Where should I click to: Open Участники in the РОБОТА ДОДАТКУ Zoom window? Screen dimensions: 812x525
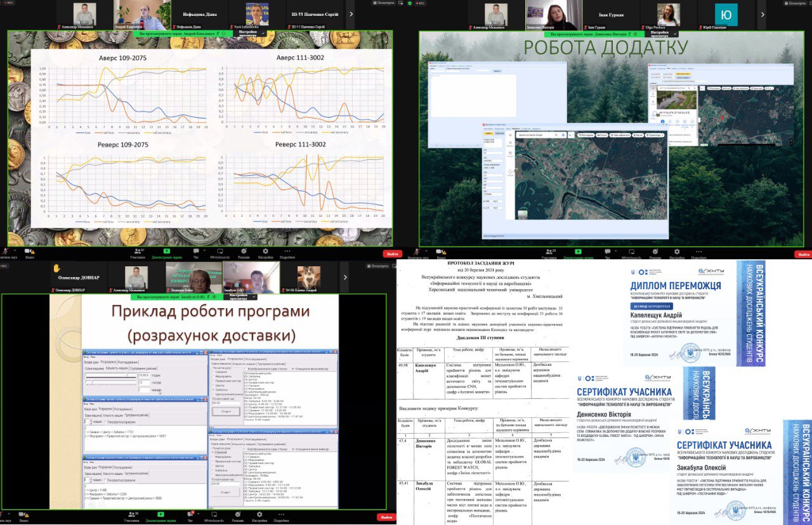(549, 254)
